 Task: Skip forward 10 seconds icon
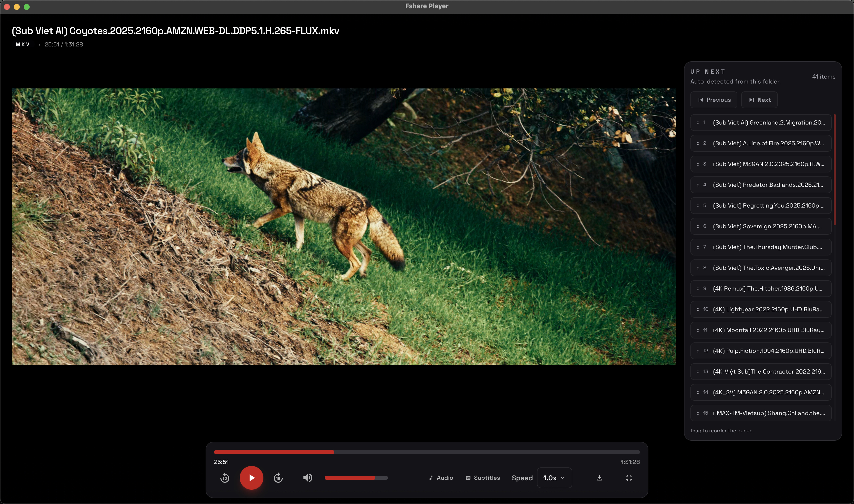[x=278, y=478]
